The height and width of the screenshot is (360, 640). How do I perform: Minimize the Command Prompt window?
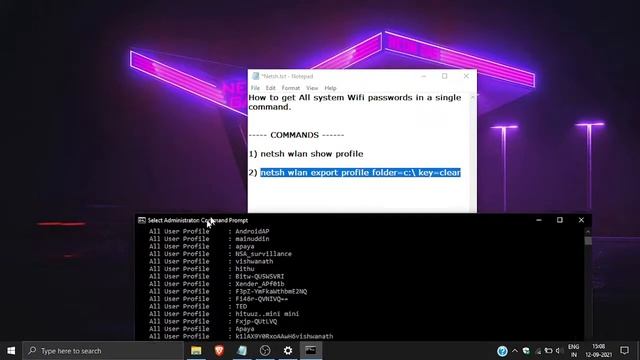click(x=539, y=220)
